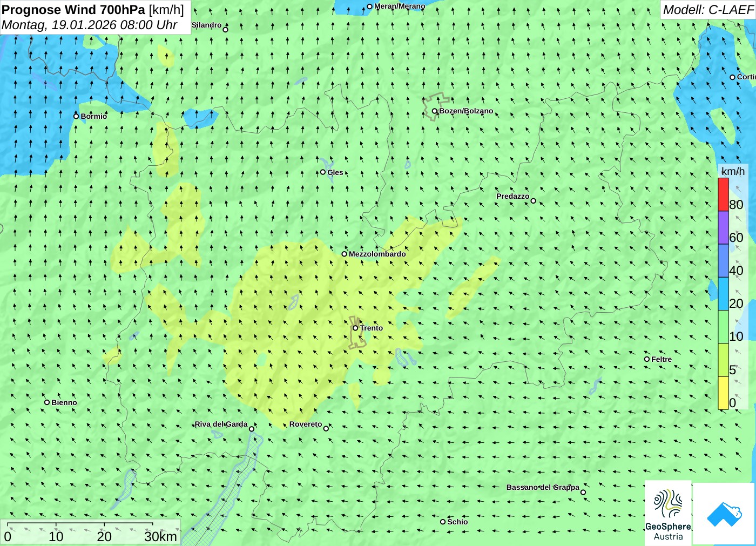Click the legend value "60"

click(736, 238)
